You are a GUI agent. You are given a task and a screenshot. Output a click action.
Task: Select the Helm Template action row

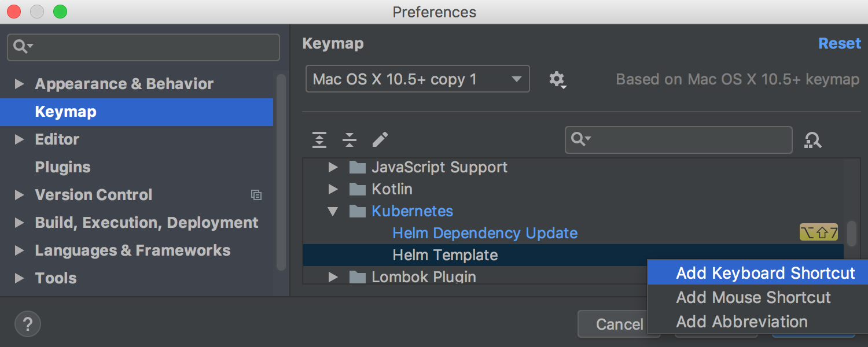click(573, 255)
